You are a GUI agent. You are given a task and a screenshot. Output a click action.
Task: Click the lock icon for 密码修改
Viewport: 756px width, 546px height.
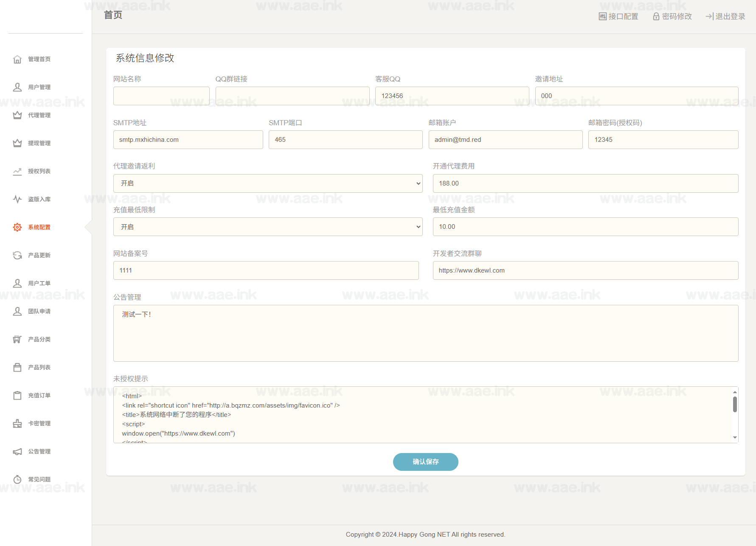click(x=656, y=16)
